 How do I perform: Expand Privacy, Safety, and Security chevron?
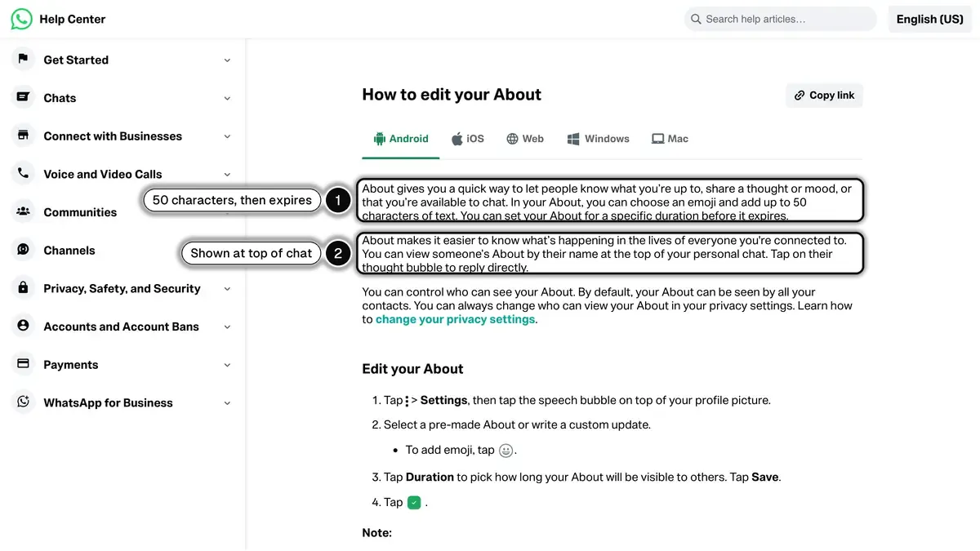click(x=227, y=288)
